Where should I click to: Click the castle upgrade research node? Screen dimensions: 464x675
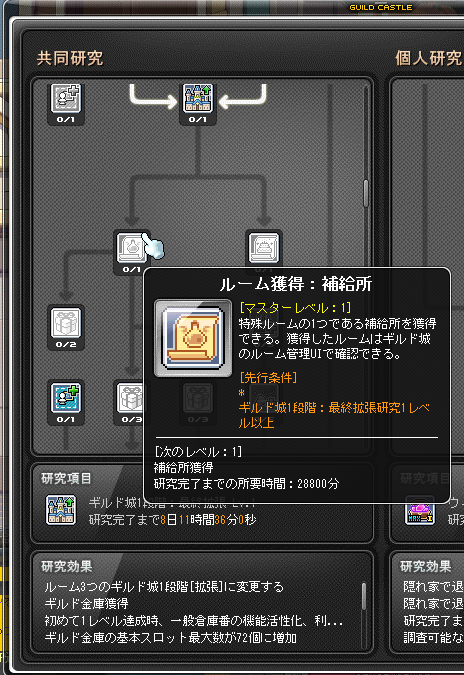coord(198,98)
